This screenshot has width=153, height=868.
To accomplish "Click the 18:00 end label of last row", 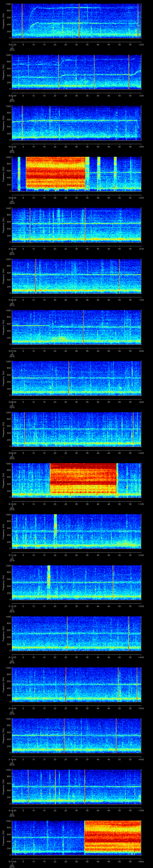I will click(x=141, y=861).
